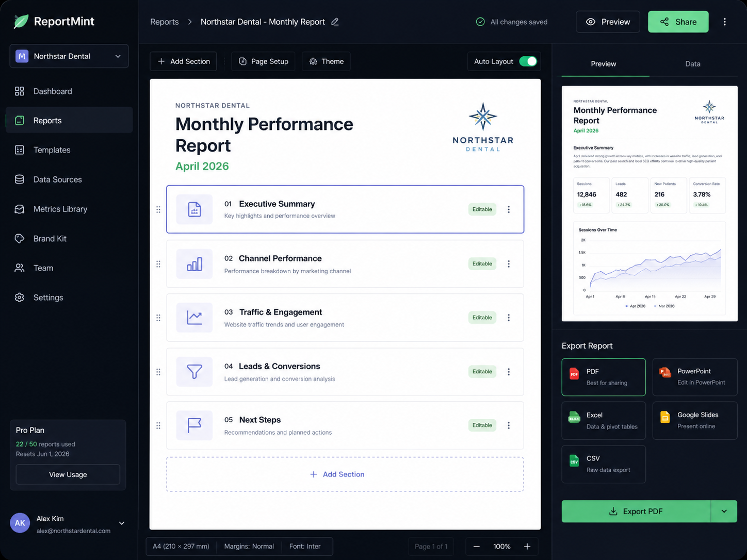The width and height of the screenshot is (747, 560).
Task: Go to Templates in the sidebar
Action: [x=69, y=150]
